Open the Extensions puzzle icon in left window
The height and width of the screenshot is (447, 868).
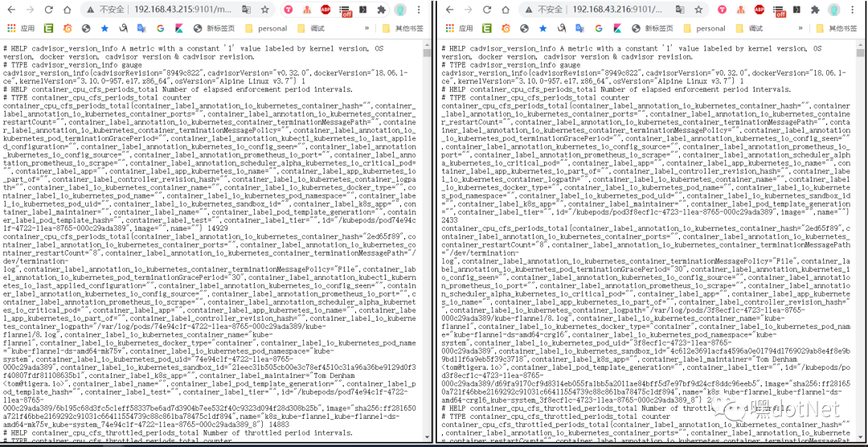(382, 10)
